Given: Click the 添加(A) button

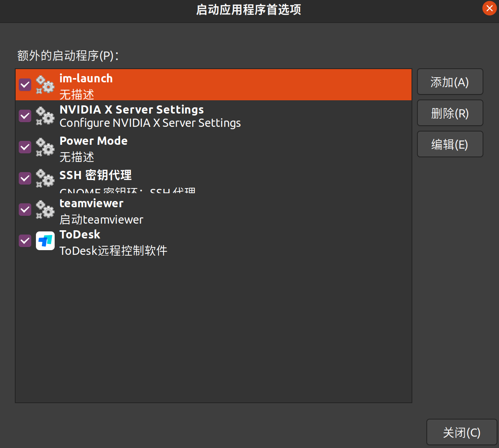Looking at the screenshot, I should click(450, 82).
